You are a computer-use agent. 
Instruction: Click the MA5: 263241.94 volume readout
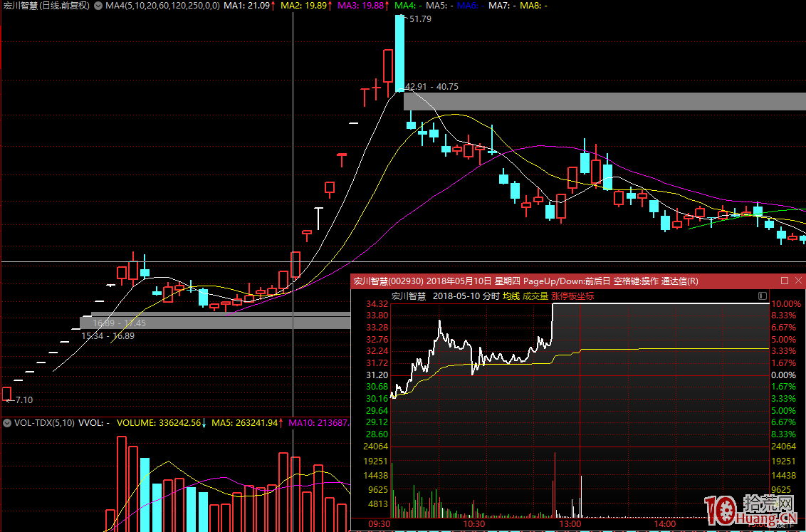click(x=245, y=423)
